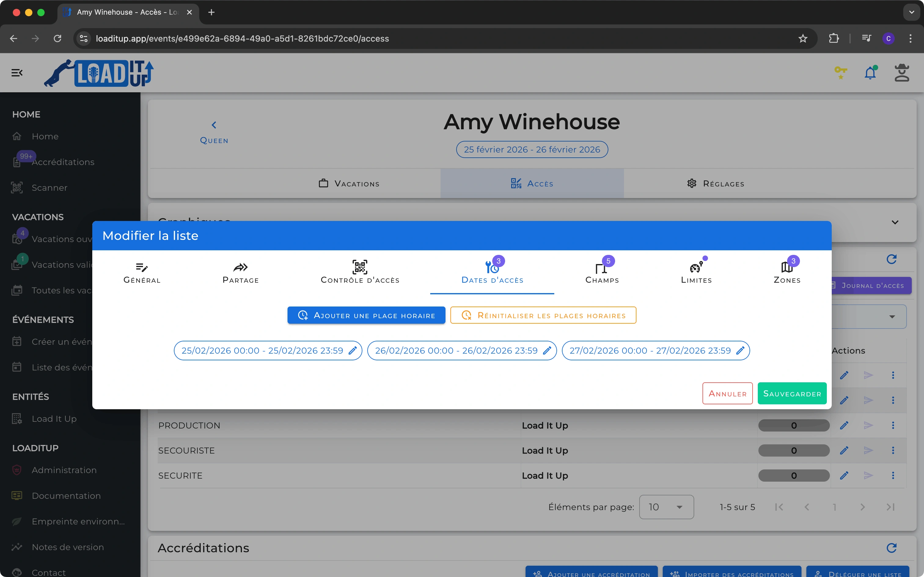This screenshot has width=924, height=577.
Task: Edit the 25/02/2026 time slot pencil
Action: (353, 350)
